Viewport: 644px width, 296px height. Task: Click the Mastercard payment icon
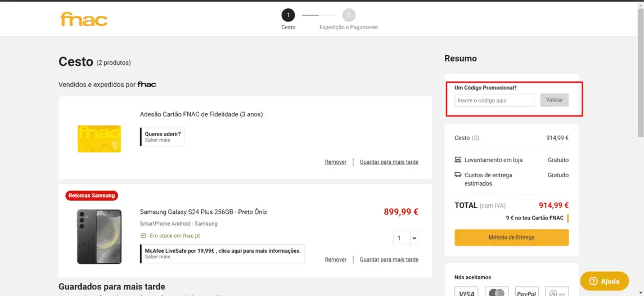497,292
